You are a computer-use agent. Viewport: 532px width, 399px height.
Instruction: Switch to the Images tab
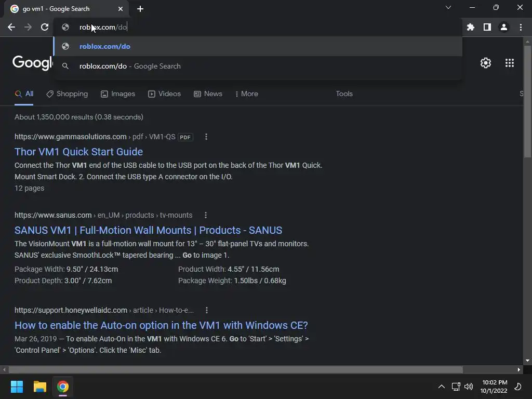pyautogui.click(x=118, y=94)
